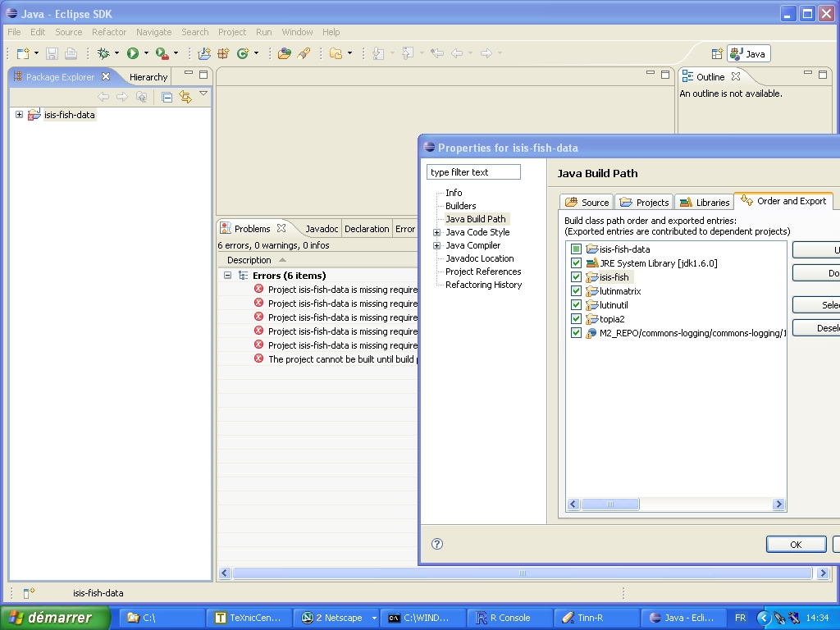Open the Javadoc view tab
The image size is (840, 630).
[x=322, y=229]
